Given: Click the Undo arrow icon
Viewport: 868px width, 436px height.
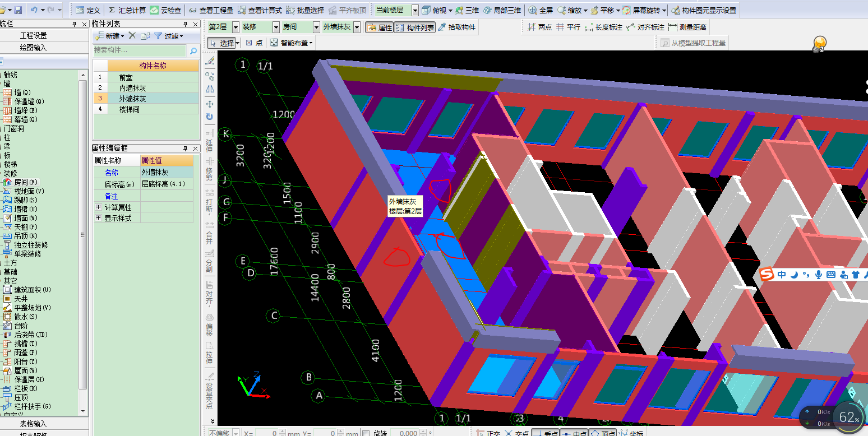Looking at the screenshot, I should pyautogui.click(x=34, y=10).
